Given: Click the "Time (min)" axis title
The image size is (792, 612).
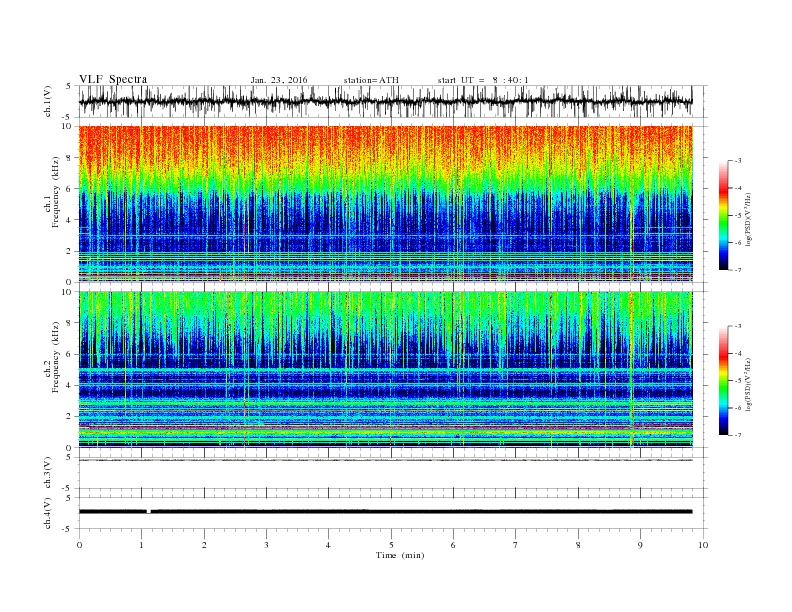Looking at the screenshot, I should click(x=400, y=555).
